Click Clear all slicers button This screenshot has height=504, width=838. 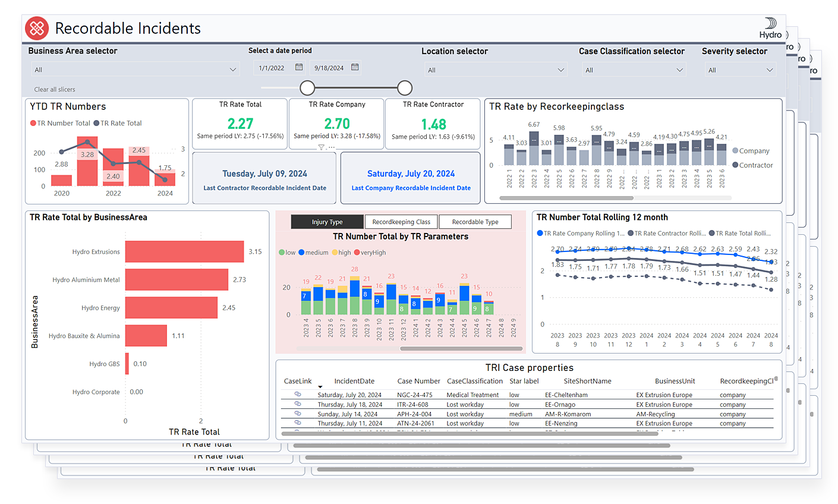click(55, 89)
